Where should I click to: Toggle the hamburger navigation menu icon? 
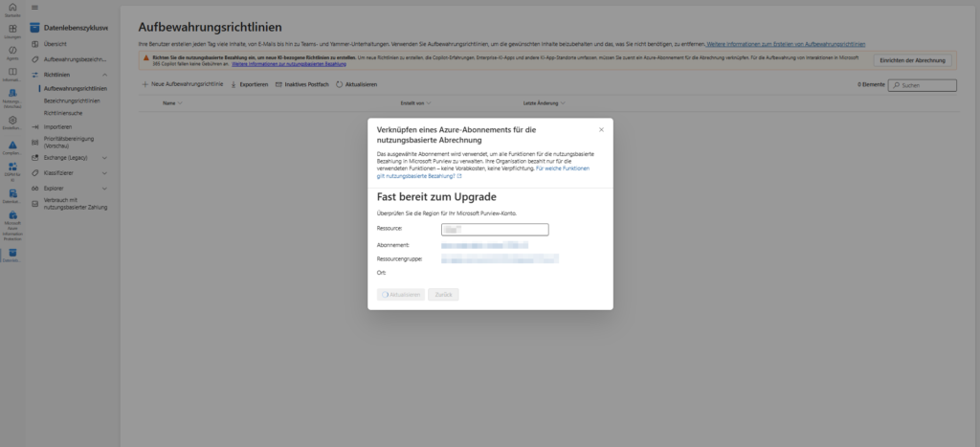pos(35,8)
